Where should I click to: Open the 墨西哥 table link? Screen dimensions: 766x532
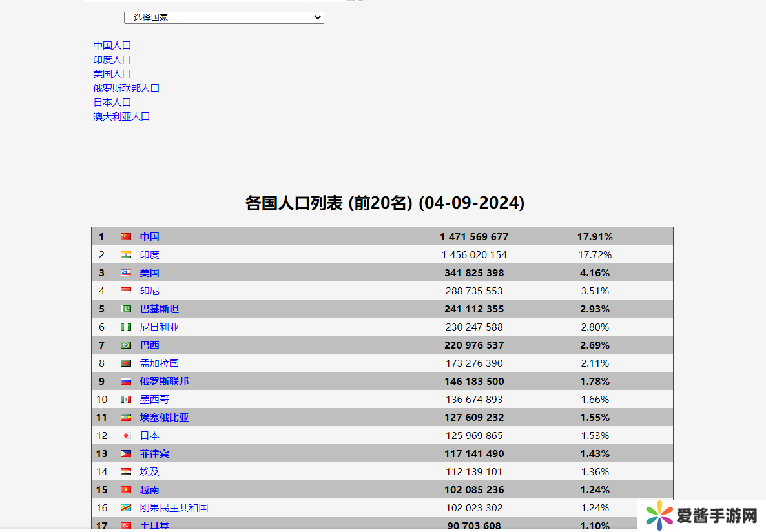coord(154,400)
